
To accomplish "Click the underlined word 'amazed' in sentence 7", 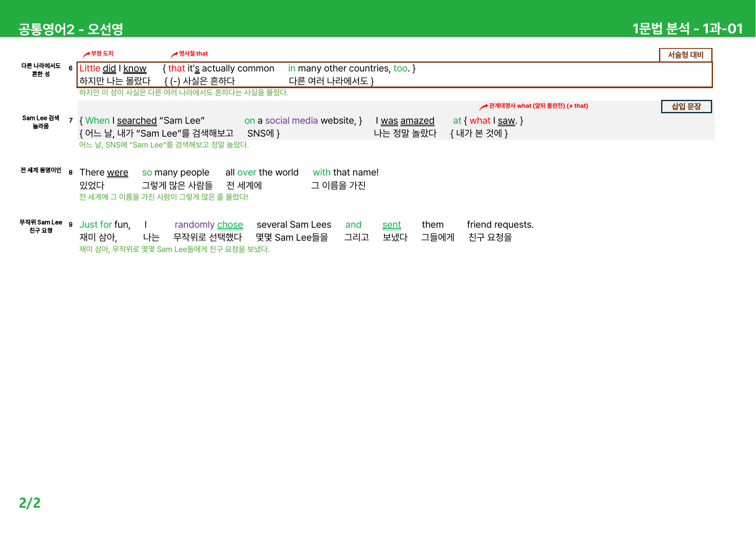I will click(x=417, y=121).
